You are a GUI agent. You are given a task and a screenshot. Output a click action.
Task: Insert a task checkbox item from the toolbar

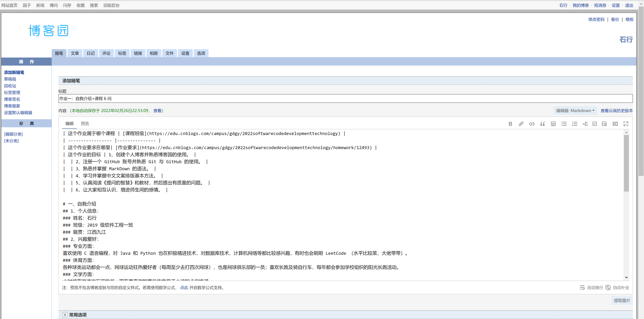coord(595,124)
